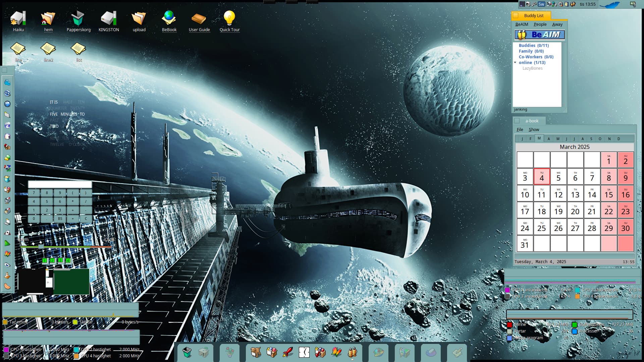Click the Buddy List title tab
This screenshot has width=644, height=362.
click(x=532, y=15)
